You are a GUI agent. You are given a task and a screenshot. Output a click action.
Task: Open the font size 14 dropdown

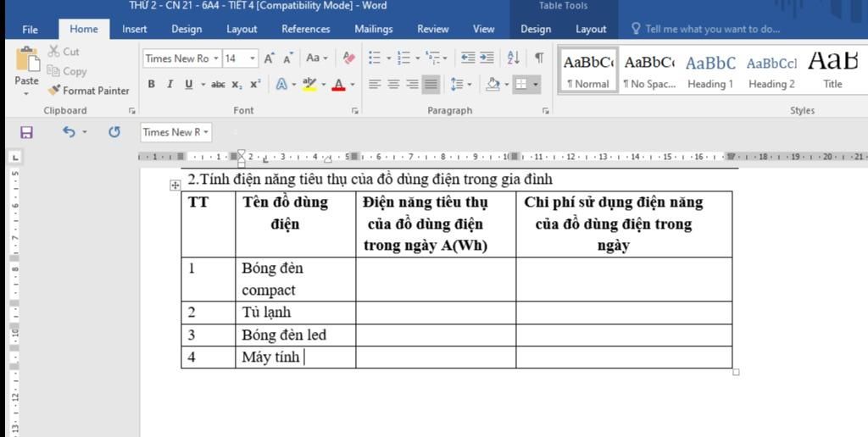click(x=253, y=58)
